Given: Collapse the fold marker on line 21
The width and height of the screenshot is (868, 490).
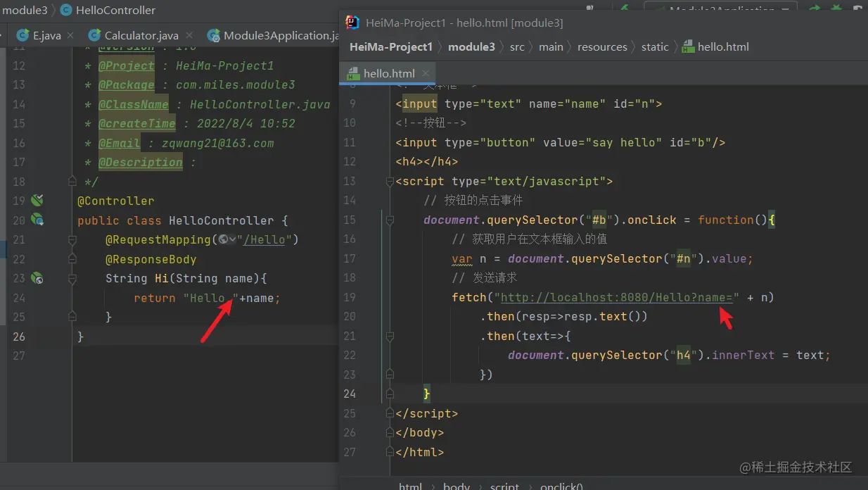Looking at the screenshot, I should click(72, 239).
